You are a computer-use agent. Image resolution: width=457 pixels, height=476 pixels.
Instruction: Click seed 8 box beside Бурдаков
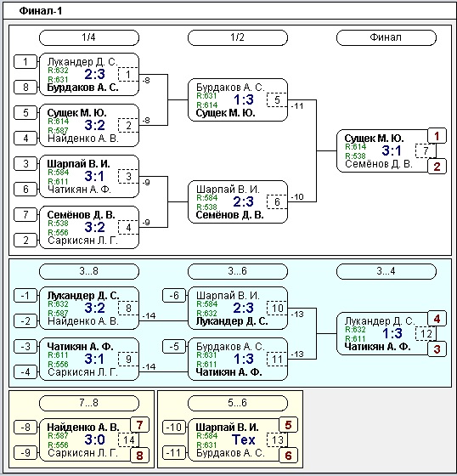25,88
